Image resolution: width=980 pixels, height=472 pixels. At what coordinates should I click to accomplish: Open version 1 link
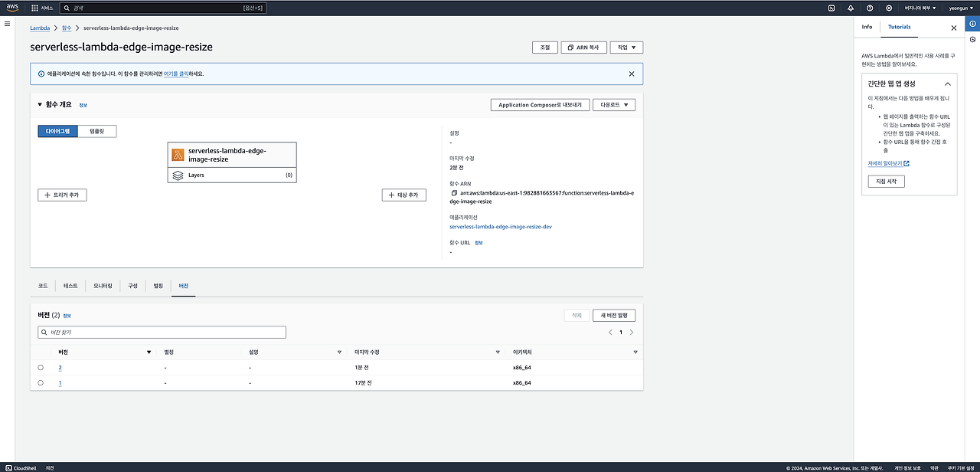(x=60, y=383)
